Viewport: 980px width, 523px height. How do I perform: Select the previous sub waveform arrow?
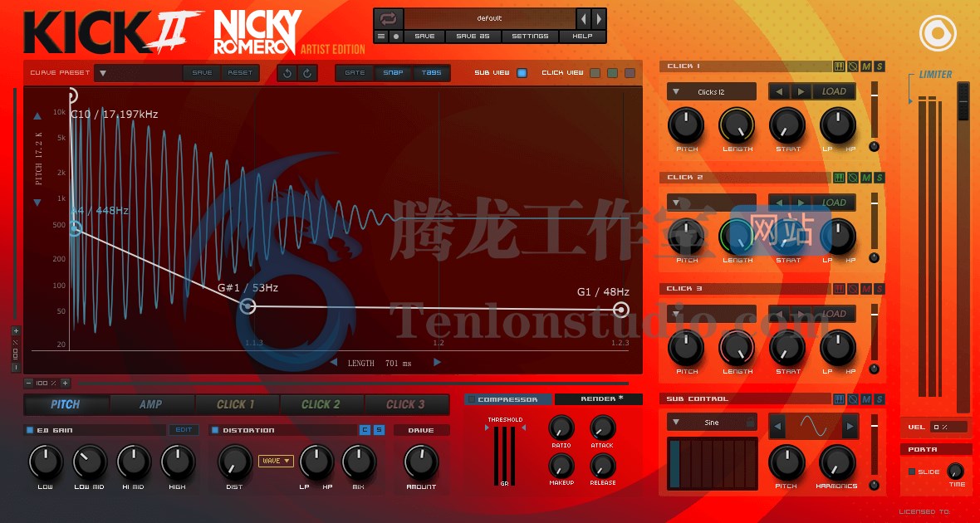tap(778, 428)
